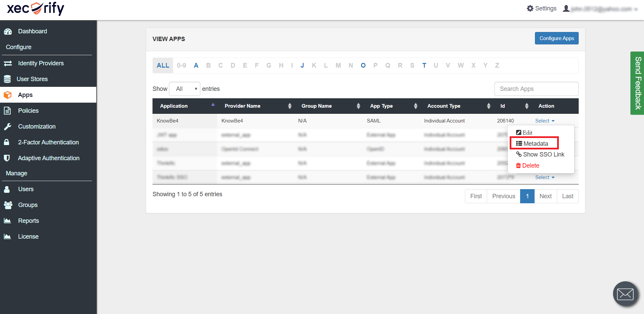Open the Show entries dropdown
This screenshot has width=644, height=314.
pos(184,89)
